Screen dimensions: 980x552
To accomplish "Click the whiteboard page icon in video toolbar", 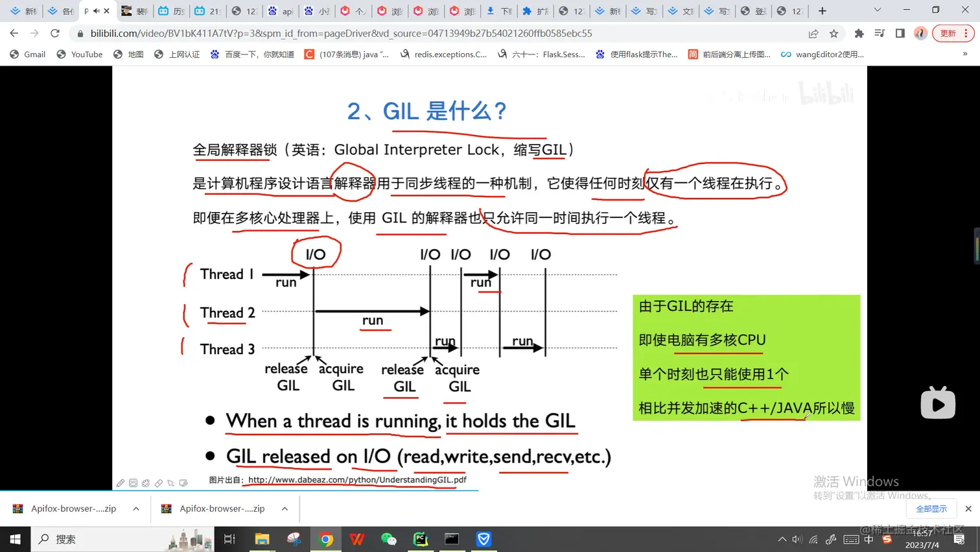I will [x=133, y=483].
